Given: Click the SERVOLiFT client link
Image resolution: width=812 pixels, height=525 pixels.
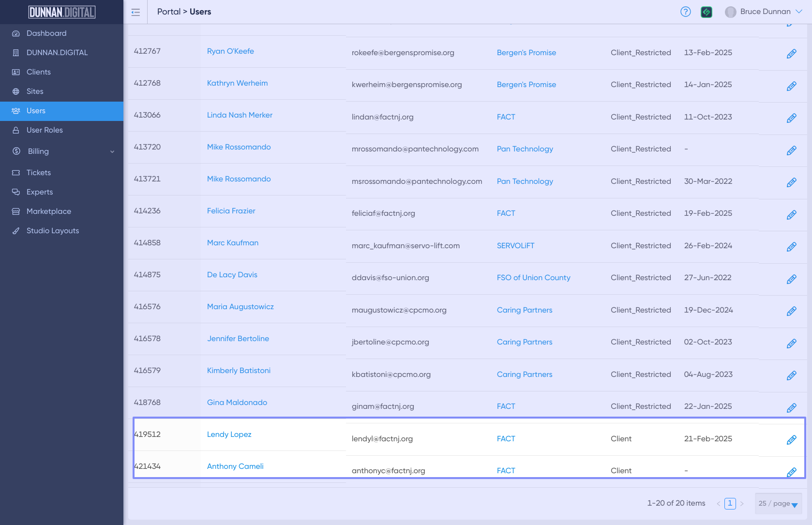Looking at the screenshot, I should pos(515,246).
